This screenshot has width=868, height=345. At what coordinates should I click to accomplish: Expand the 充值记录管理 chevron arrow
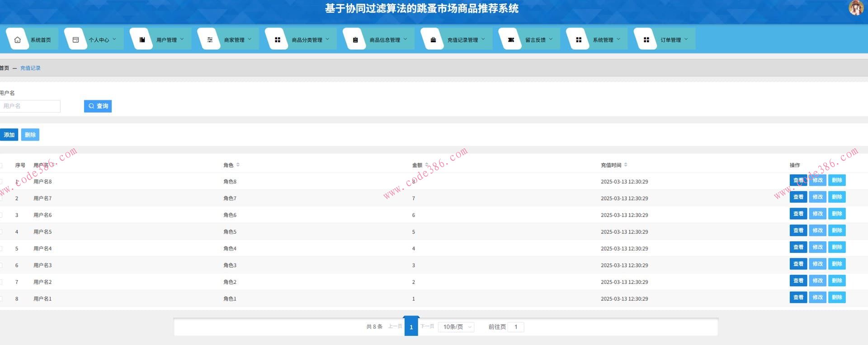483,39
